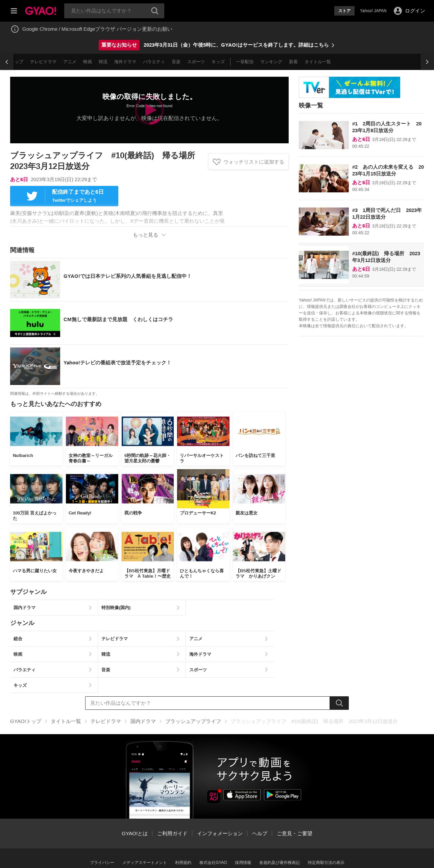Open episode #1 2周目の人生スタート thumbnail

coord(324,135)
